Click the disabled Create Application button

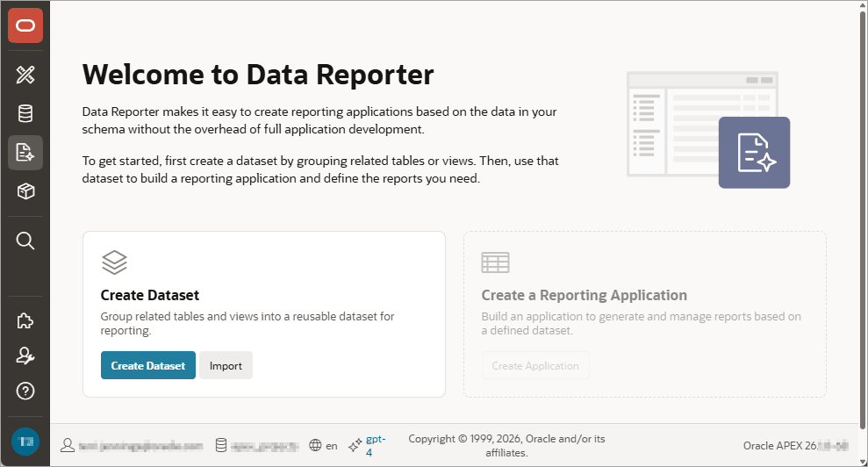coord(535,366)
